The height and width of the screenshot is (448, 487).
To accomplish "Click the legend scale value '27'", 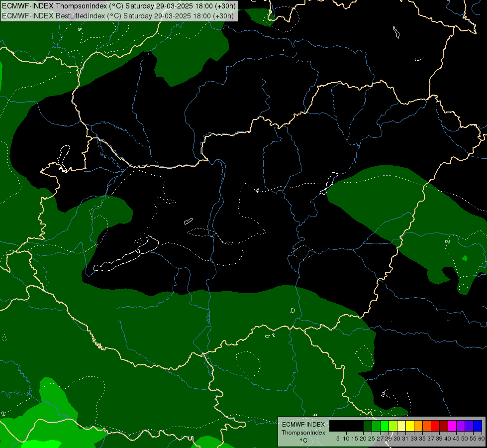I will click(380, 439).
